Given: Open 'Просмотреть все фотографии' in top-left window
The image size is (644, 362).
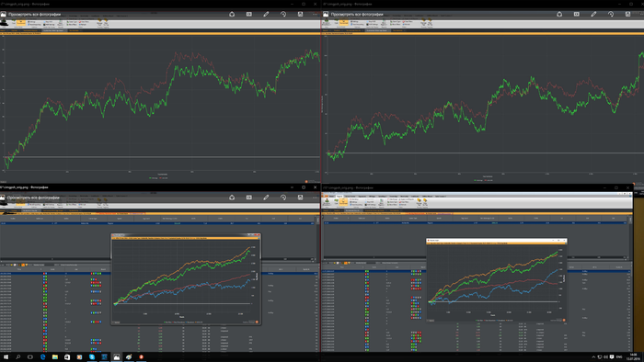Looking at the screenshot, I should coord(34,14).
